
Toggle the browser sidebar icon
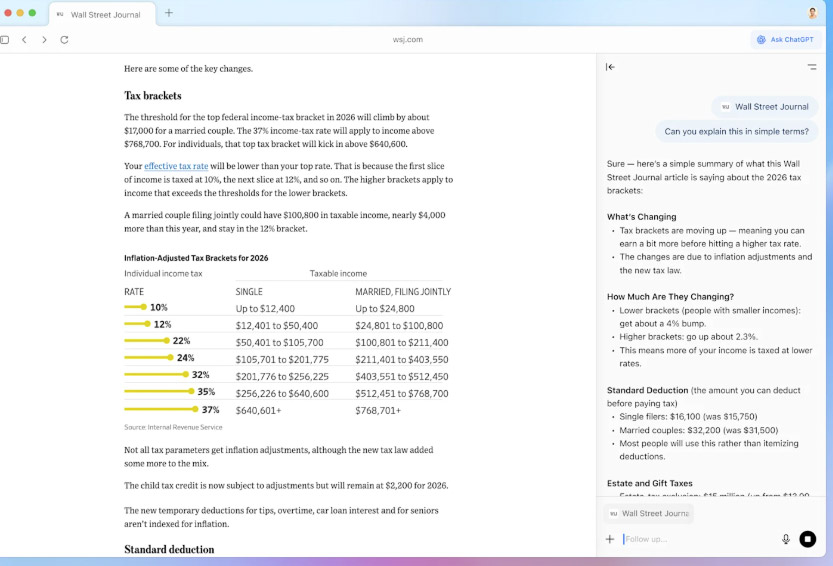(x=5, y=40)
